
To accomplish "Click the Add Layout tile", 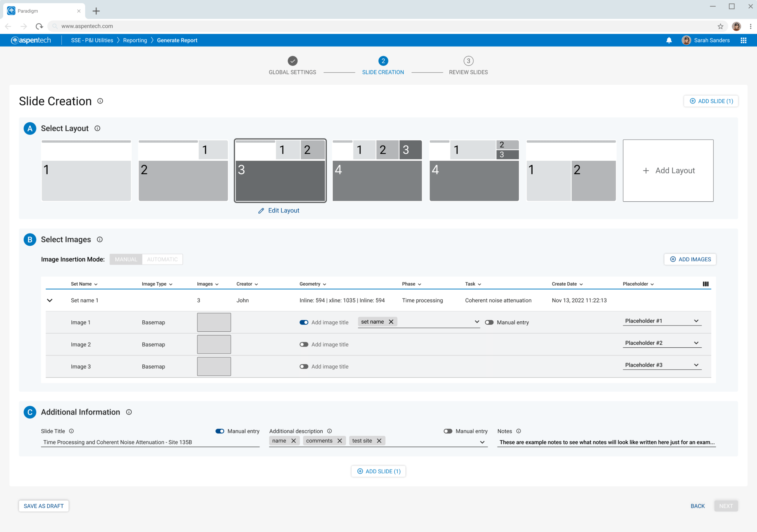I will (x=668, y=170).
